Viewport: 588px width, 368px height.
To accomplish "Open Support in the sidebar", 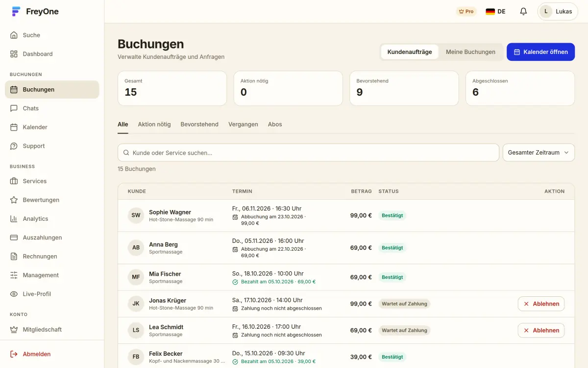I will point(52,146).
